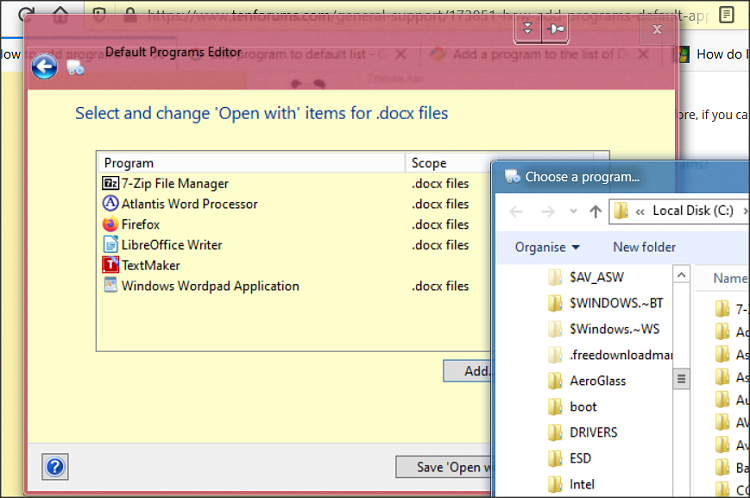Select the Atlantis Word Processor row
This screenshot has height=498, width=750.
[294, 204]
